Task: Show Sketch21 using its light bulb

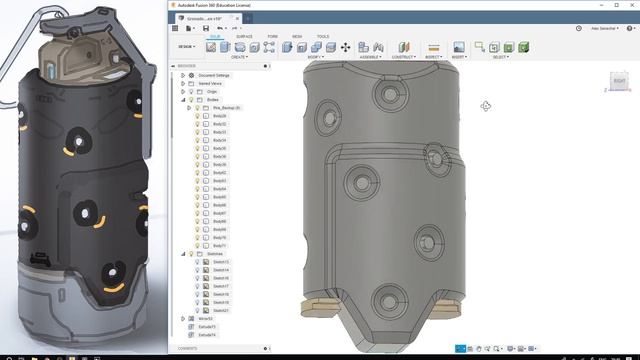Action: click(x=198, y=311)
